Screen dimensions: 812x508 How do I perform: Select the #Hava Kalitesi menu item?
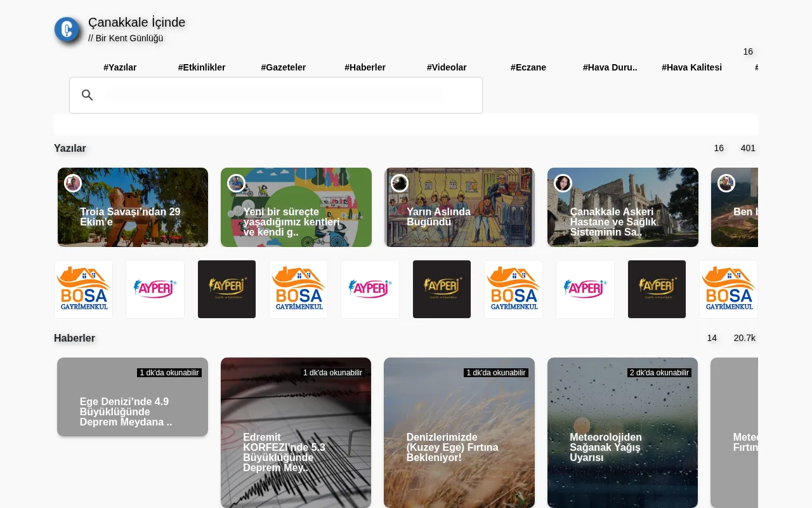click(691, 67)
